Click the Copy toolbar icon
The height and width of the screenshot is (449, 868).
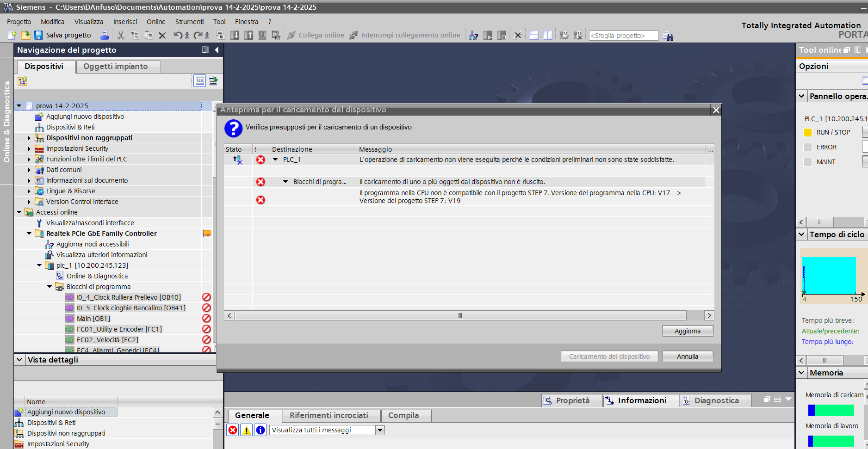(x=135, y=35)
